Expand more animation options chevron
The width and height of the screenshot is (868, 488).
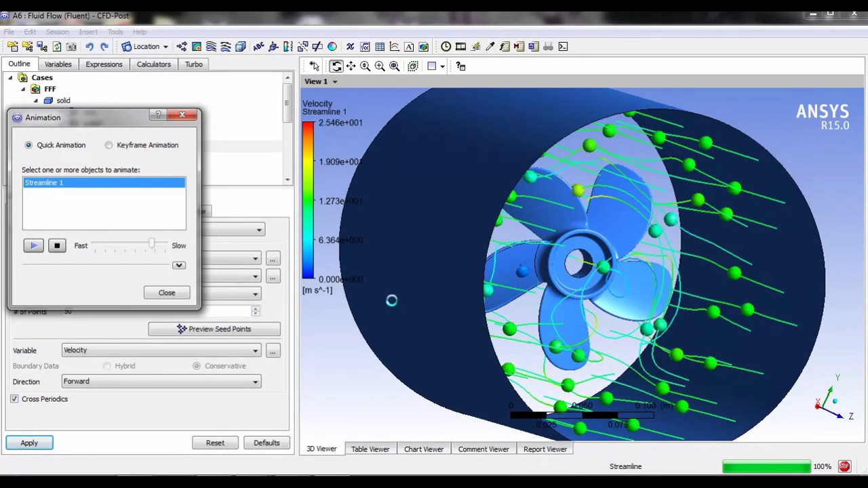click(x=179, y=265)
